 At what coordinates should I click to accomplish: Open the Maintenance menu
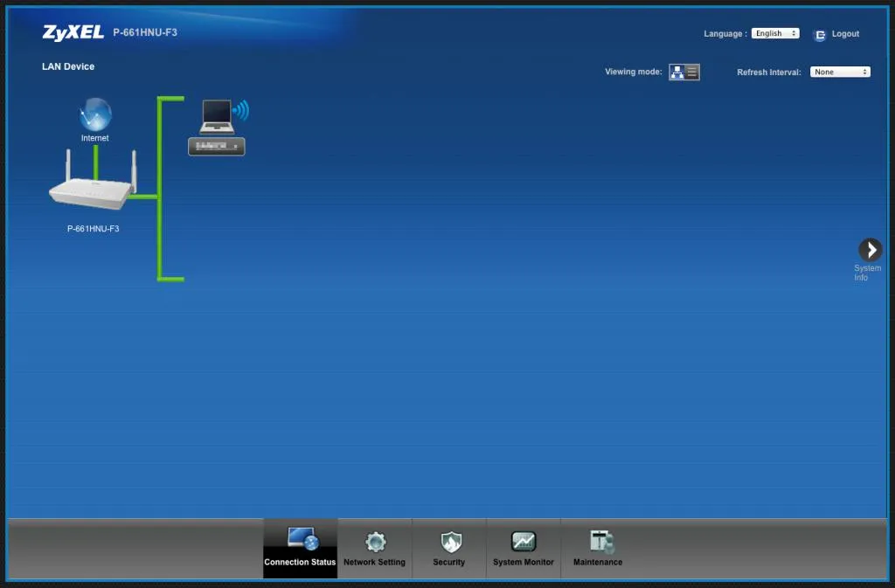coord(598,548)
